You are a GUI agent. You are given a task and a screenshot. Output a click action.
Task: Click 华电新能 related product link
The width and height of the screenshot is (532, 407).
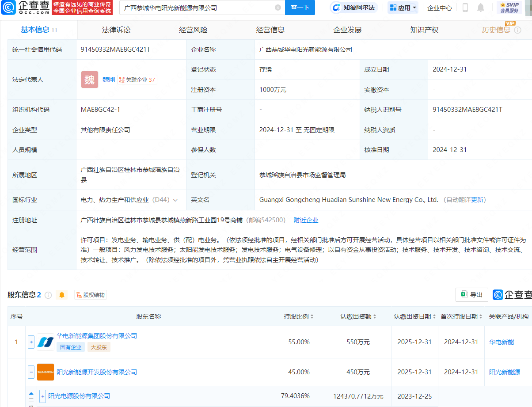tap(502, 342)
